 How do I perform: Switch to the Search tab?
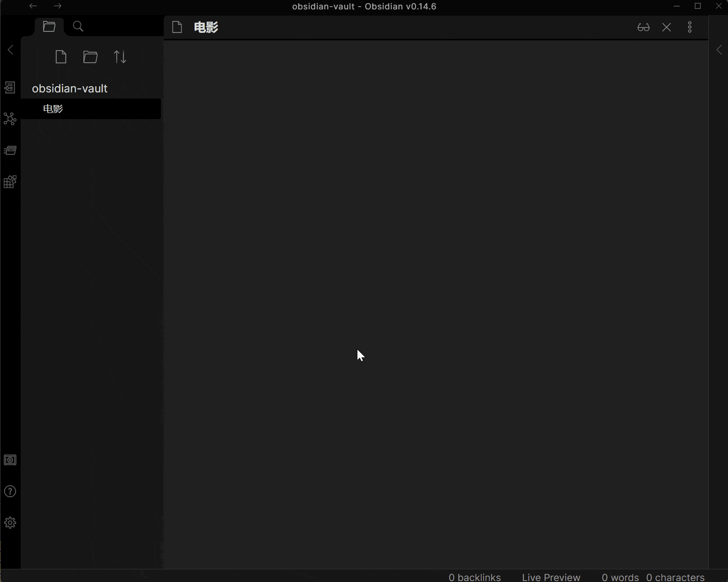[x=78, y=27]
